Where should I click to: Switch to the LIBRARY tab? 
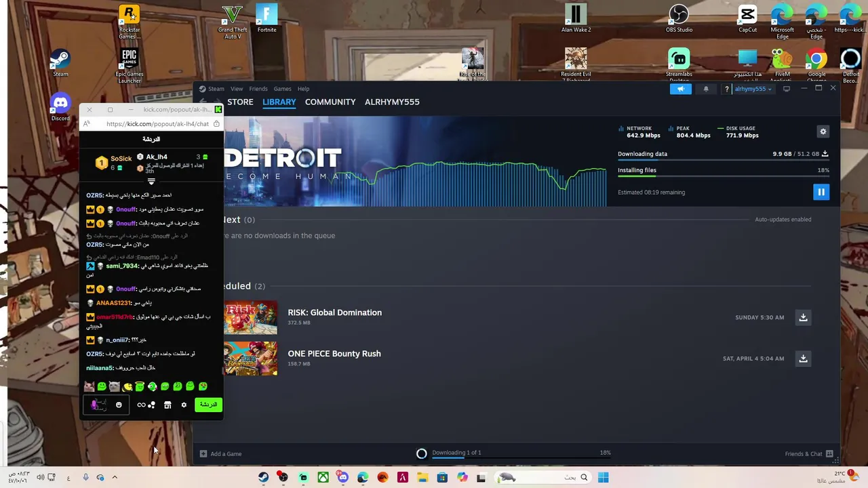(x=279, y=102)
